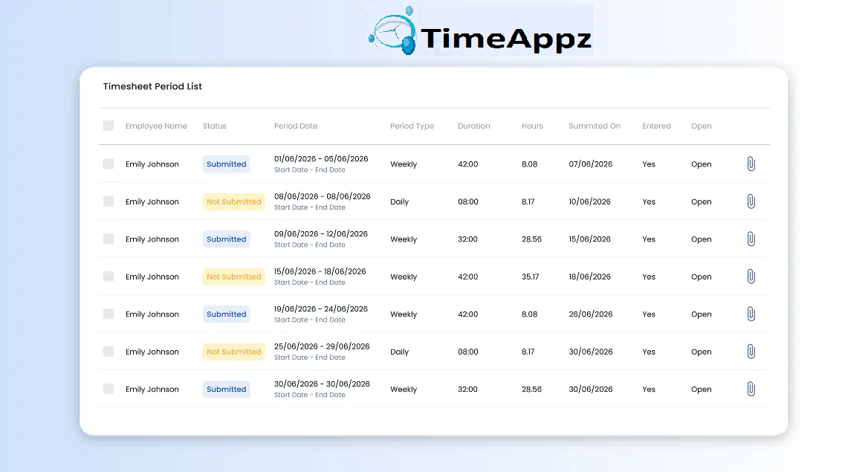Open attachment for period 15/06/2026 - 18/06/2026
Screen dimensions: 868x472
pos(751,277)
